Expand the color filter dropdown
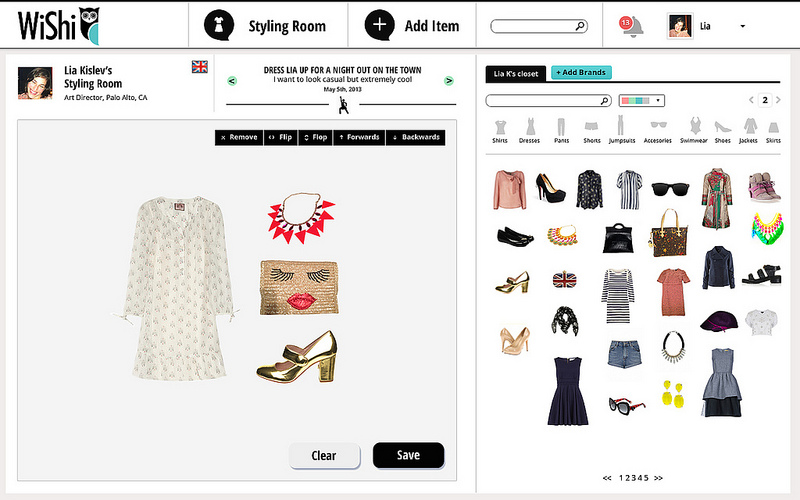 click(642, 101)
